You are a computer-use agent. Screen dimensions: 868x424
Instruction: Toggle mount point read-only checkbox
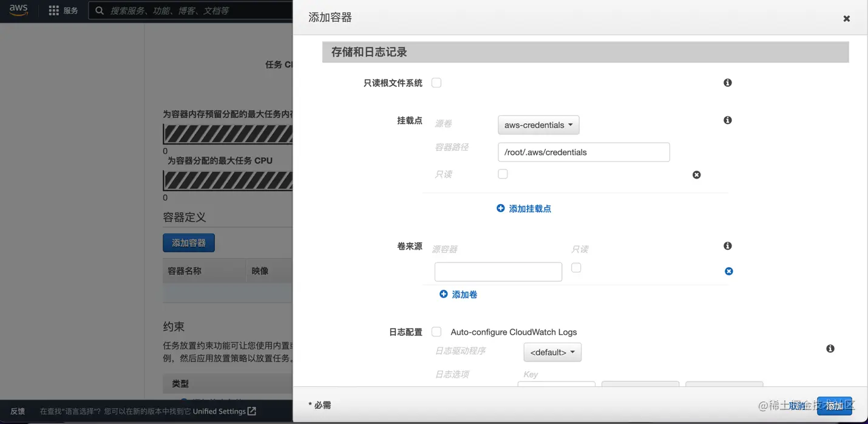click(x=503, y=174)
